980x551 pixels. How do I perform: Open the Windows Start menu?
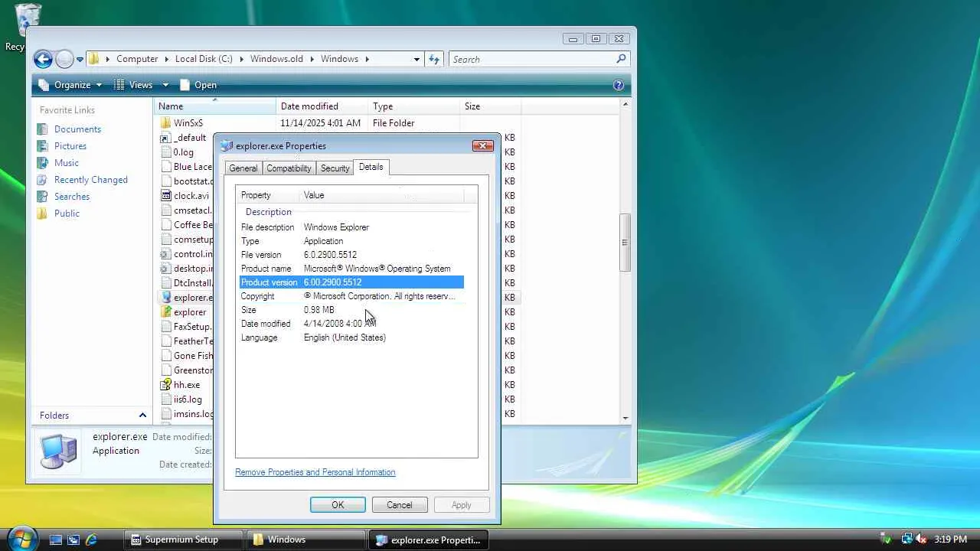(x=21, y=539)
